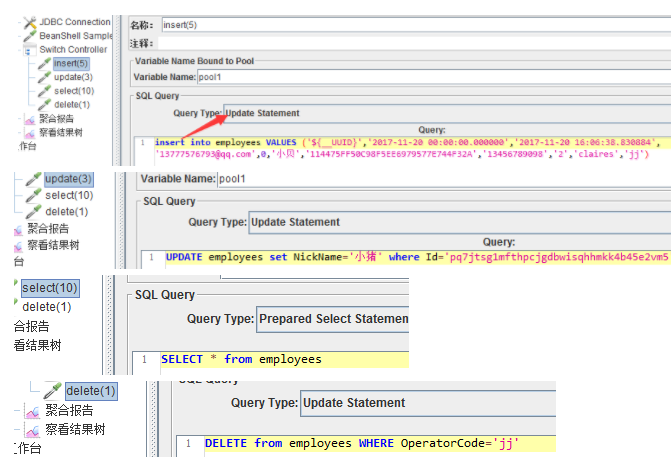
Task: Focus Variable Name pool1 field in update(3) view
Action: point(444,178)
